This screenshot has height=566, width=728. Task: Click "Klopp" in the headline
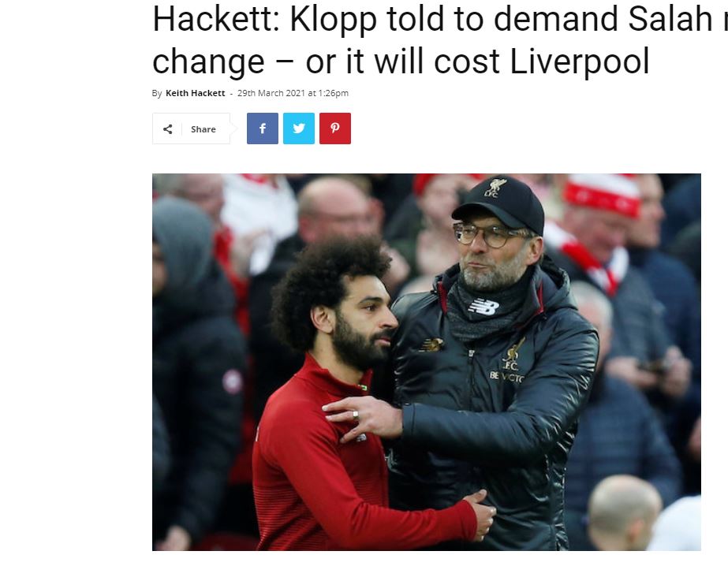[333, 20]
